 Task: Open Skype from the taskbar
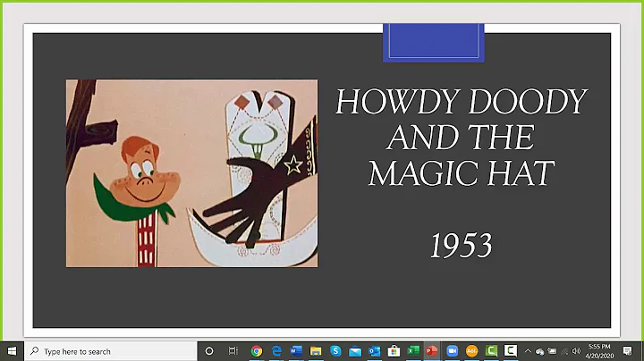(335, 351)
